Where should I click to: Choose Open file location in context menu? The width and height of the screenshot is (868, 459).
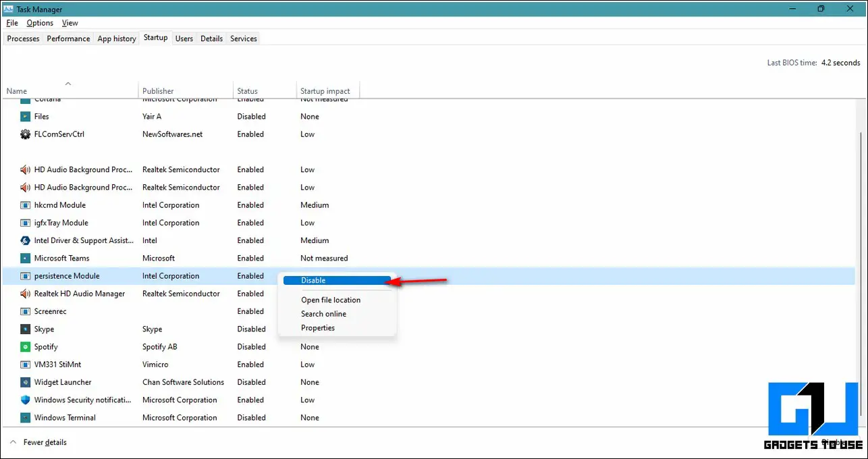331,300
